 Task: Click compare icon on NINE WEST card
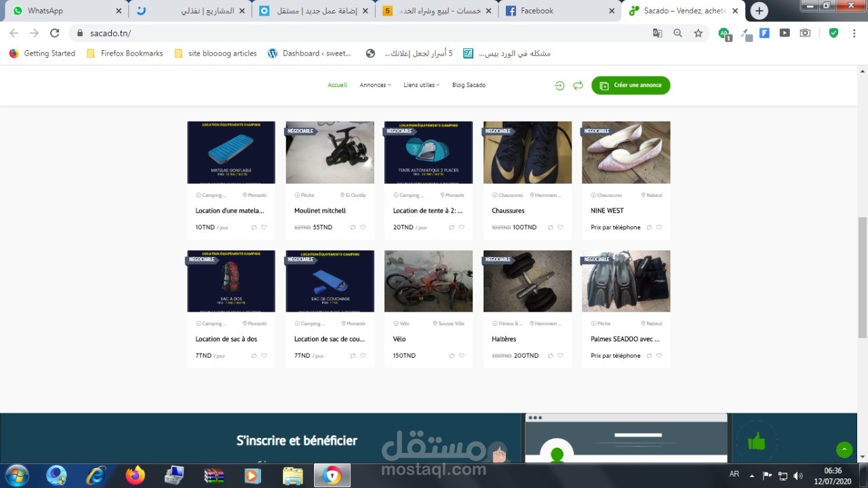[x=649, y=227]
